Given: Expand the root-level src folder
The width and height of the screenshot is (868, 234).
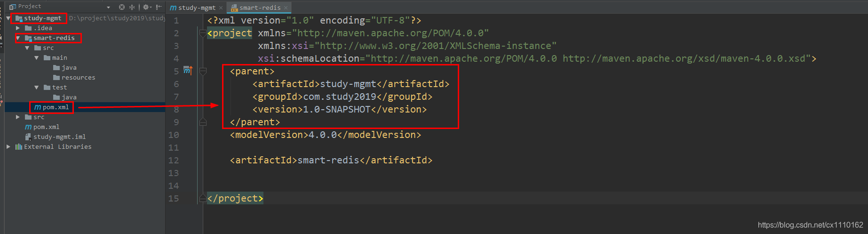Looking at the screenshot, I should pyautogui.click(x=18, y=117).
